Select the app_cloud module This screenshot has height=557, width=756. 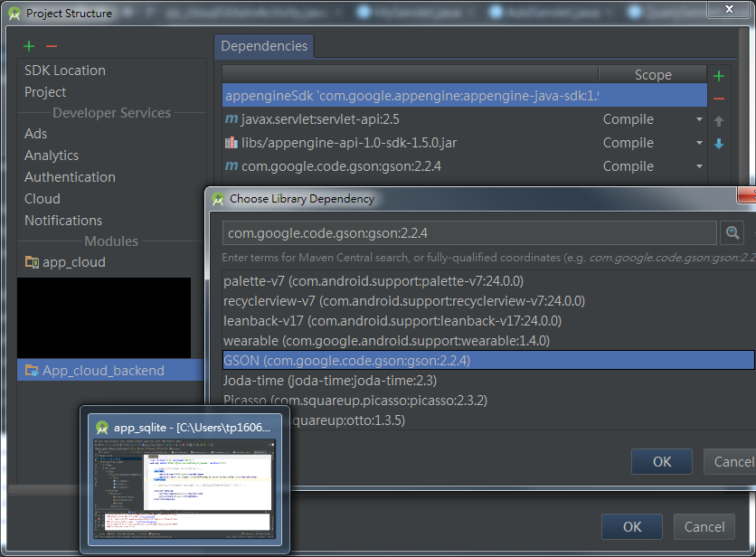pyautogui.click(x=73, y=262)
